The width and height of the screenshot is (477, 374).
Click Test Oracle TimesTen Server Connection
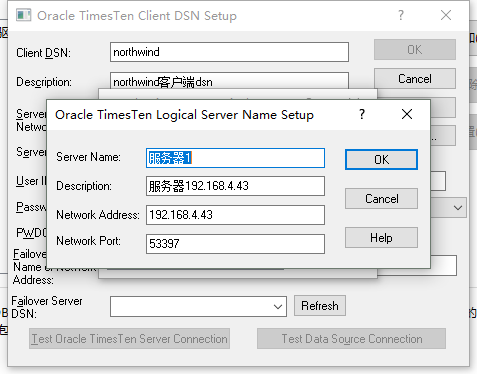[129, 339]
